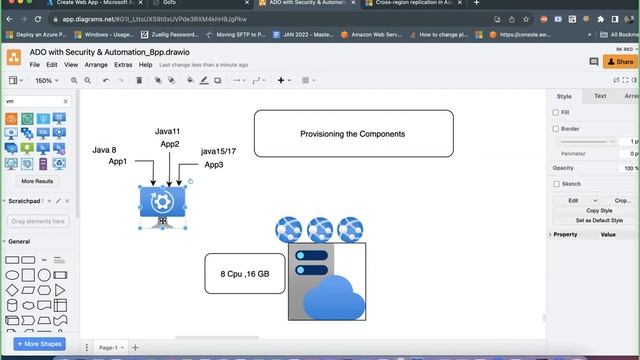The image size is (640, 360).
Task: Open the line color pencil tool
Action: click(x=204, y=80)
